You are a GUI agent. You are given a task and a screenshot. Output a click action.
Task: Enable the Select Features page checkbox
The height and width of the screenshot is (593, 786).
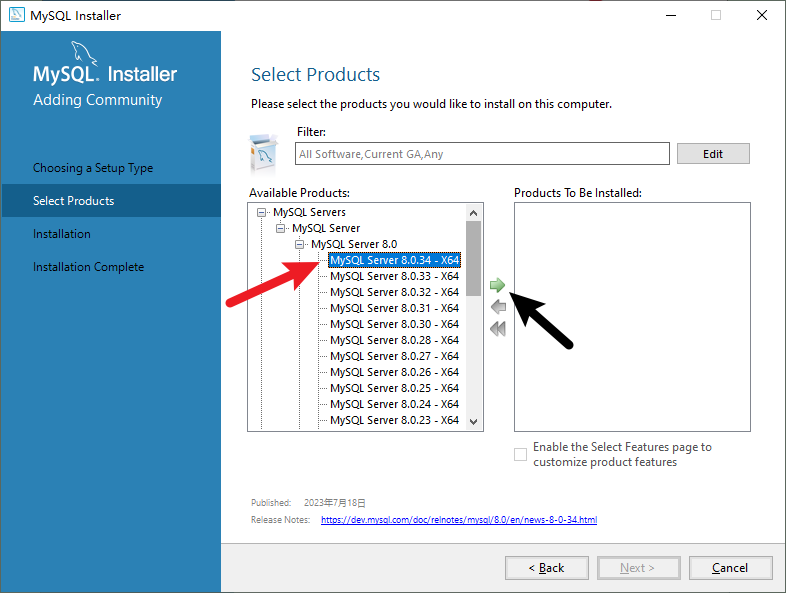click(x=520, y=455)
